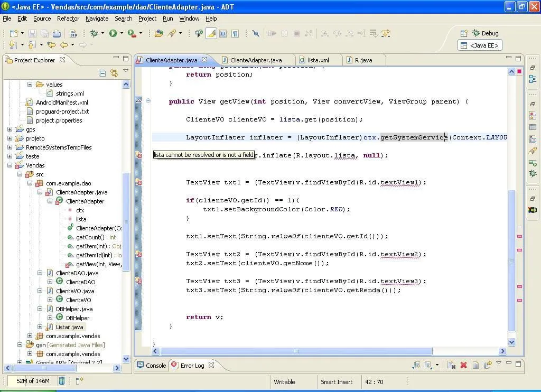Switch to the lista.xml editor tab

click(x=318, y=60)
